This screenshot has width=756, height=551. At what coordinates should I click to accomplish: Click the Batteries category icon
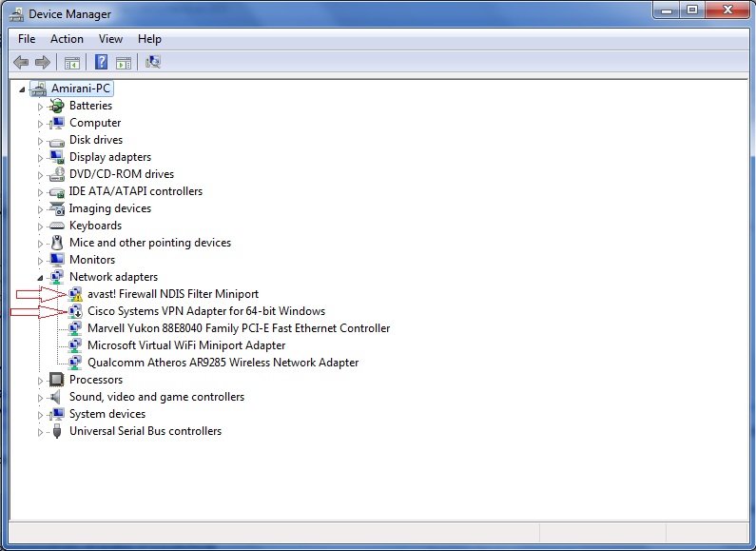57,106
